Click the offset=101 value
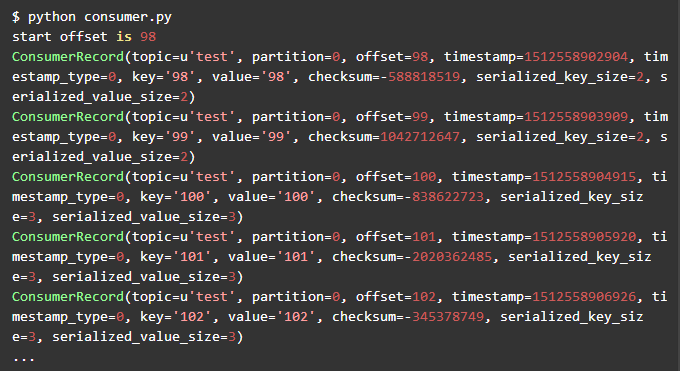The width and height of the screenshot is (680, 371). coord(424,236)
